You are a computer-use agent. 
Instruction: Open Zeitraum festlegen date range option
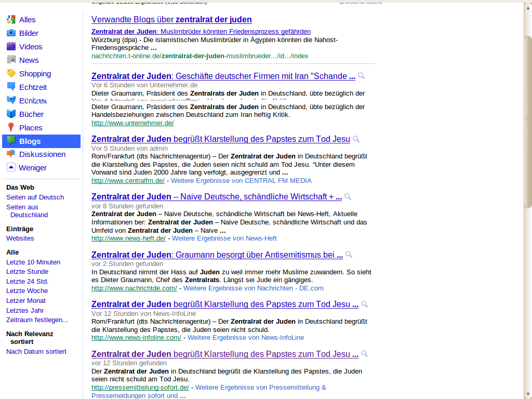(x=37, y=320)
